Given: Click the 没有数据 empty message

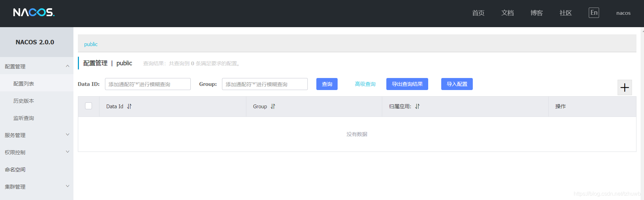Looking at the screenshot, I should pos(357,134).
